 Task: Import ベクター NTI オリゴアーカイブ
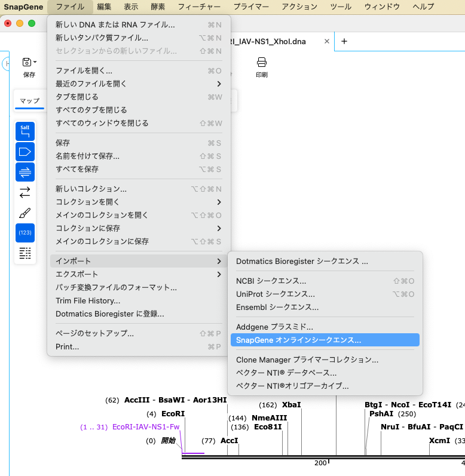[x=325, y=386]
